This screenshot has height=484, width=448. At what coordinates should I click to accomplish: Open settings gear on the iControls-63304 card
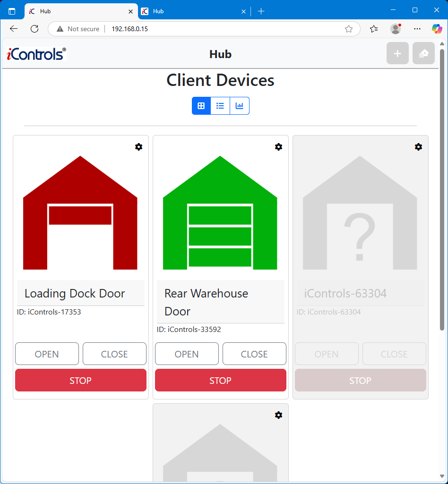[x=418, y=147]
